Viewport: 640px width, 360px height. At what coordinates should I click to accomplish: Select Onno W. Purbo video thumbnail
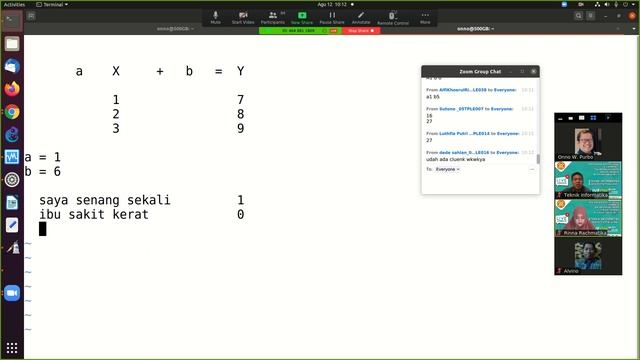pos(588,142)
